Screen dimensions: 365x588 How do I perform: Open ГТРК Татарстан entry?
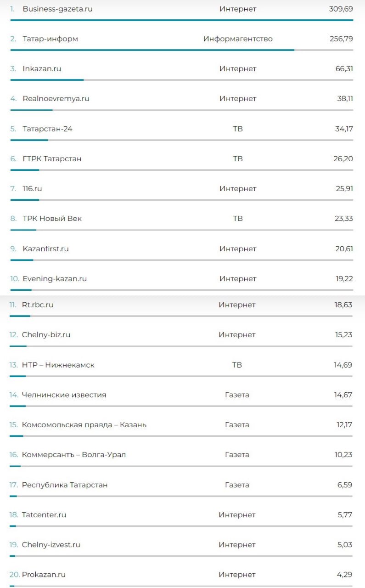(x=52, y=158)
